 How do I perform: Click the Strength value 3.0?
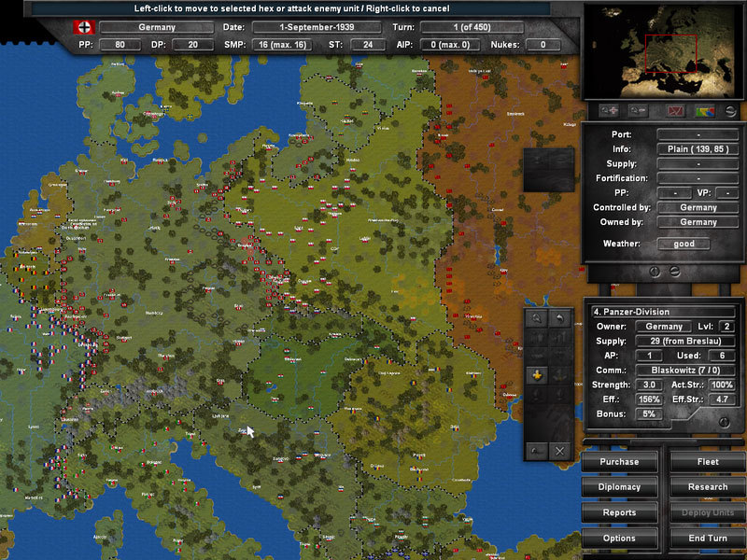point(649,385)
